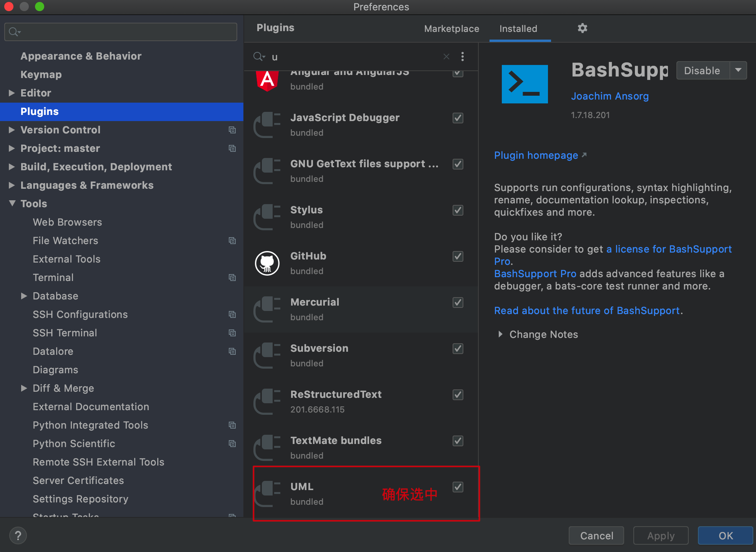Expand the Database subsection
756x552 pixels.
(x=24, y=296)
